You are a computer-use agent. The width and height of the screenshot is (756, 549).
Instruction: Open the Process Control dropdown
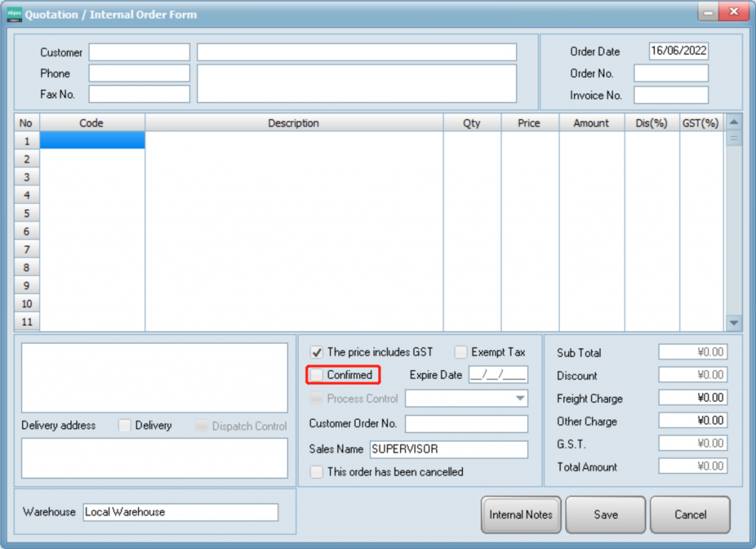tap(520, 399)
